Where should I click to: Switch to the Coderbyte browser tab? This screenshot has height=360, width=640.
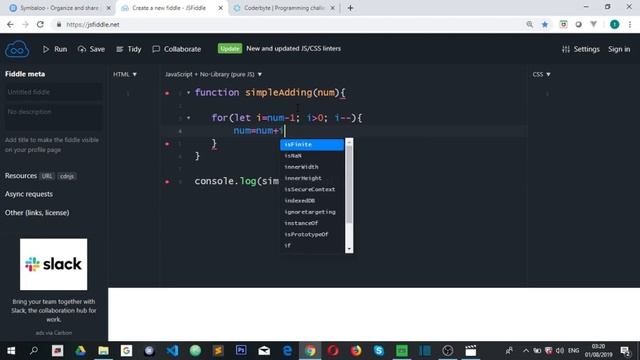(x=284, y=8)
